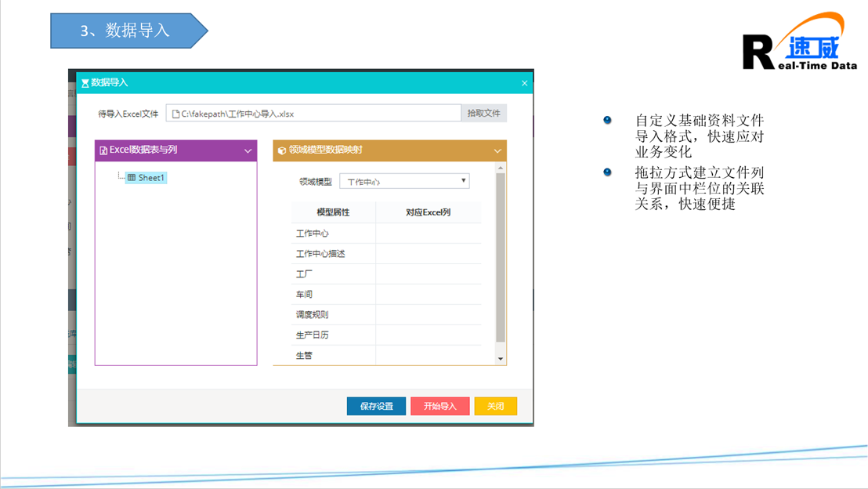Click the cube icon on 领域模型数据映射 header
The width and height of the screenshot is (868, 489).
pyautogui.click(x=282, y=150)
